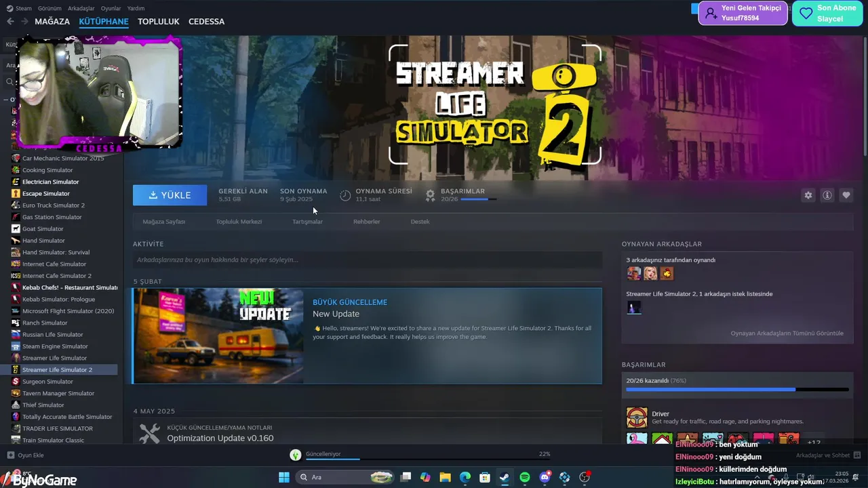
Task: Open the Arkadaşlar menu
Action: (x=81, y=8)
